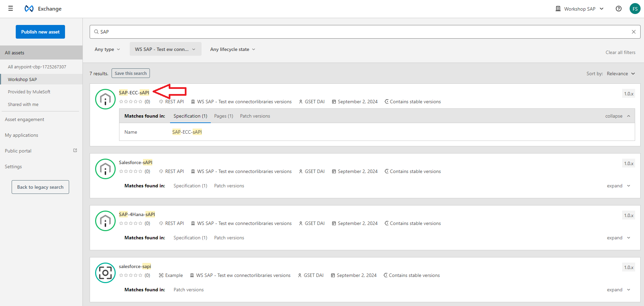Open the Any type filter dropdown

click(107, 49)
